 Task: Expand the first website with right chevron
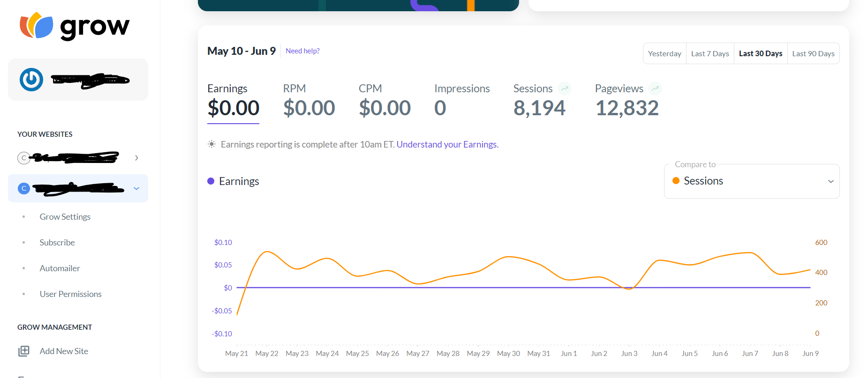(136, 158)
